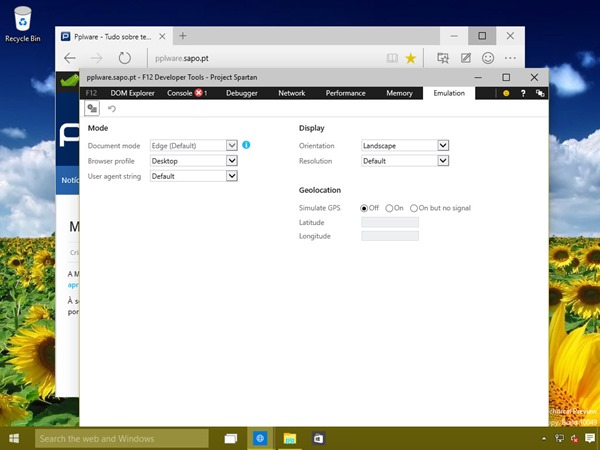Click the Back arrow in the browser
The width and height of the screenshot is (600, 450).
[x=70, y=58]
